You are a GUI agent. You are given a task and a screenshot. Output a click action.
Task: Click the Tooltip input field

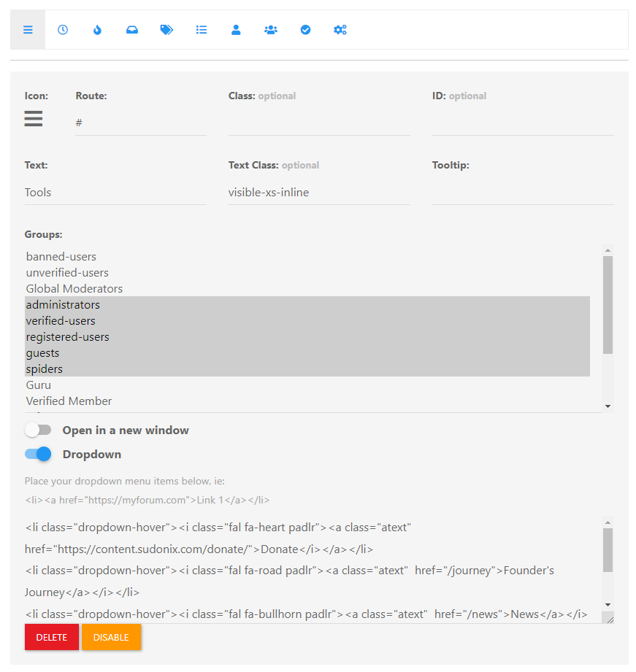tap(522, 193)
